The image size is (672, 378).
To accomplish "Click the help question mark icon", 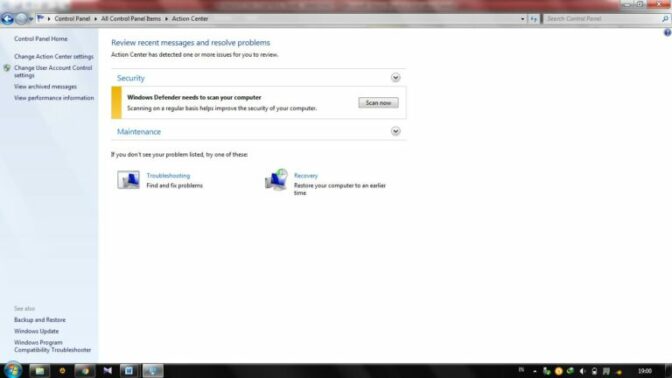I will coord(667,33).
